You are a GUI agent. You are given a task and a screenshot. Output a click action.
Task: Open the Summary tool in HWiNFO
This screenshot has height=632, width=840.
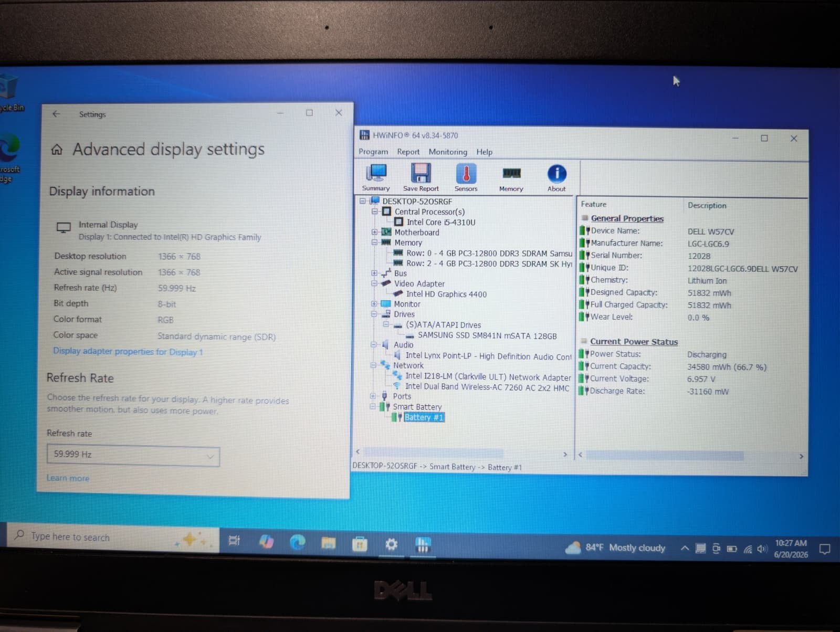376,177
